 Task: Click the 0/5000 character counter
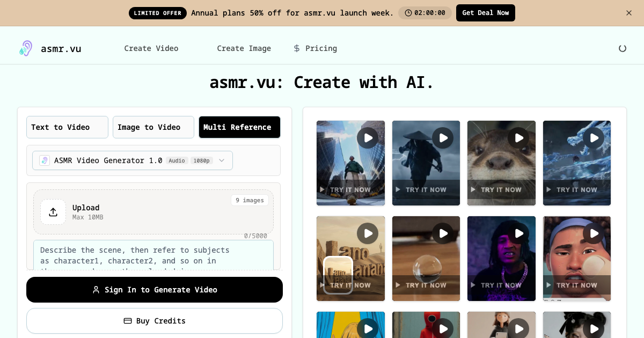click(255, 236)
